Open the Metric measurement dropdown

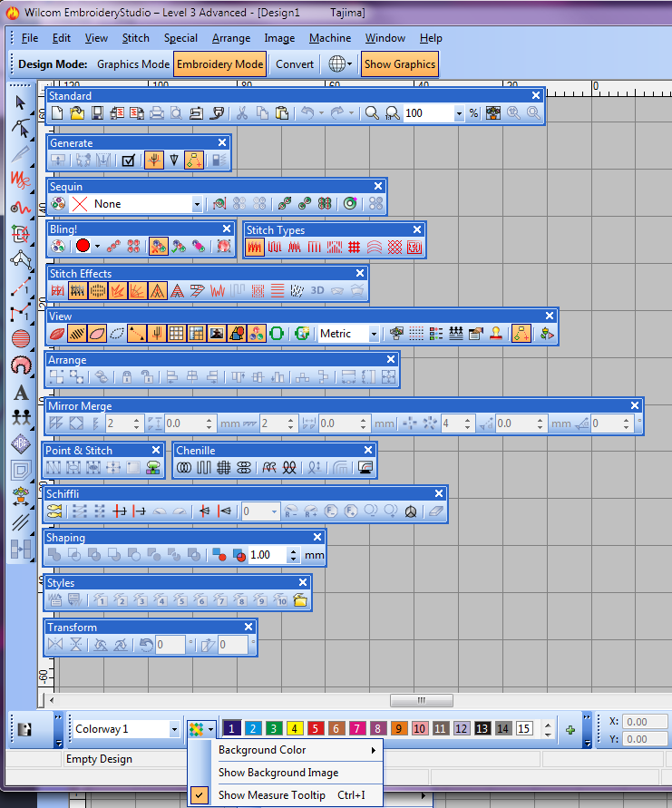coord(375,334)
